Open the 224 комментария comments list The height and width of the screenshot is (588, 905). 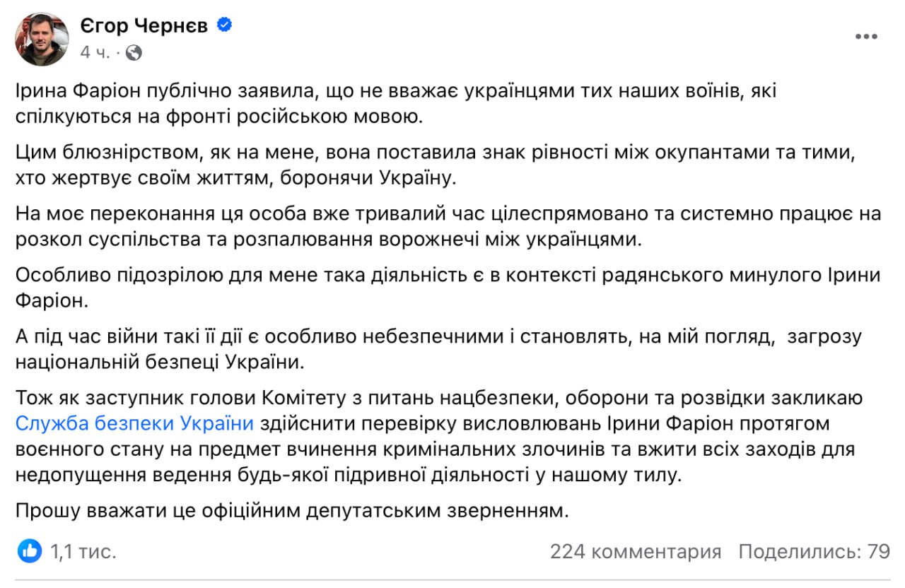coord(636,551)
